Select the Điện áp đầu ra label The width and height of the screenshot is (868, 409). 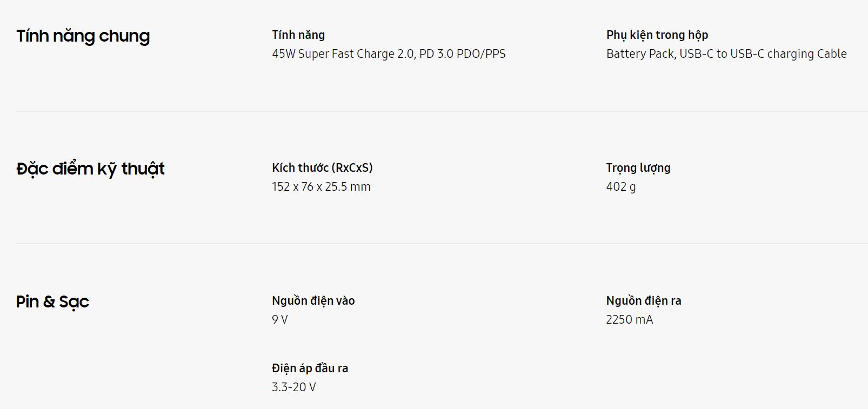pos(310,368)
